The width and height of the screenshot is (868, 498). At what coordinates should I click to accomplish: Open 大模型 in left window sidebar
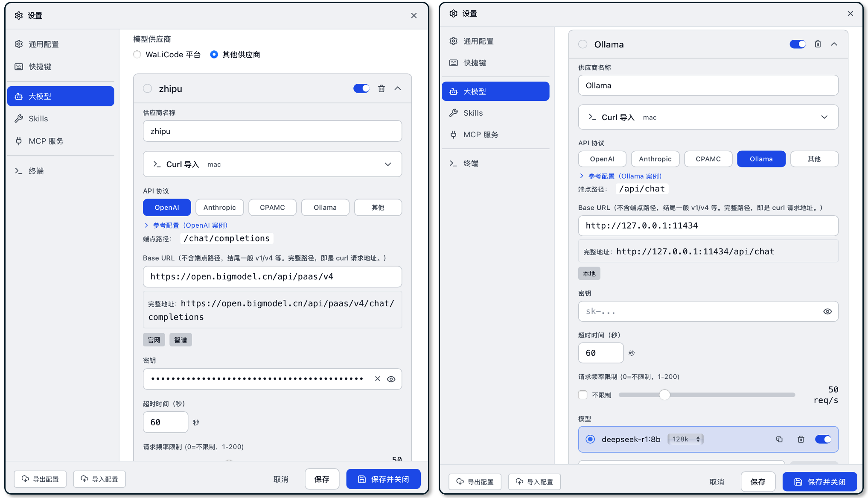(x=61, y=97)
